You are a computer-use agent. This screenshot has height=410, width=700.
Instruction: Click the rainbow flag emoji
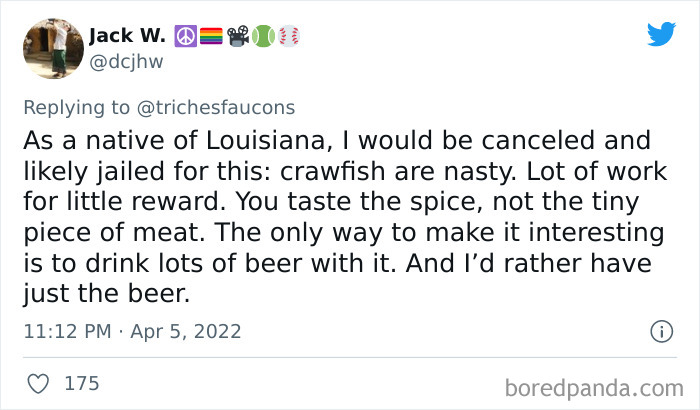tap(211, 36)
